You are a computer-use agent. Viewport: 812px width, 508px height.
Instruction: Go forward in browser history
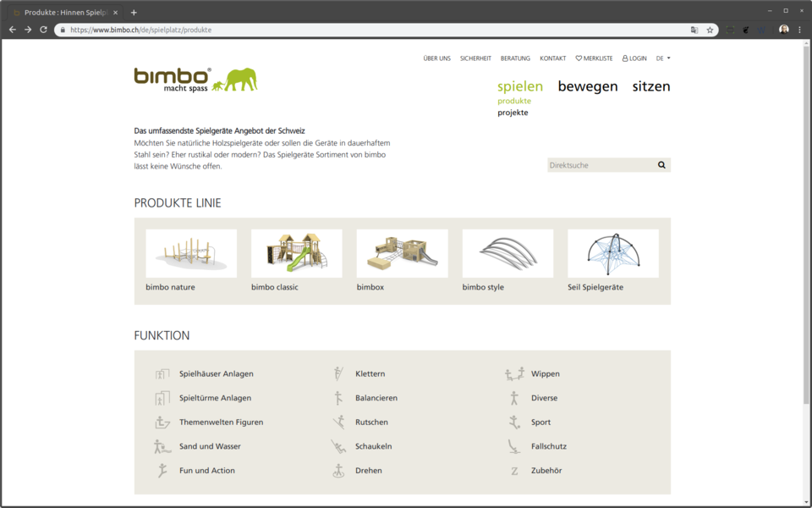[28, 30]
